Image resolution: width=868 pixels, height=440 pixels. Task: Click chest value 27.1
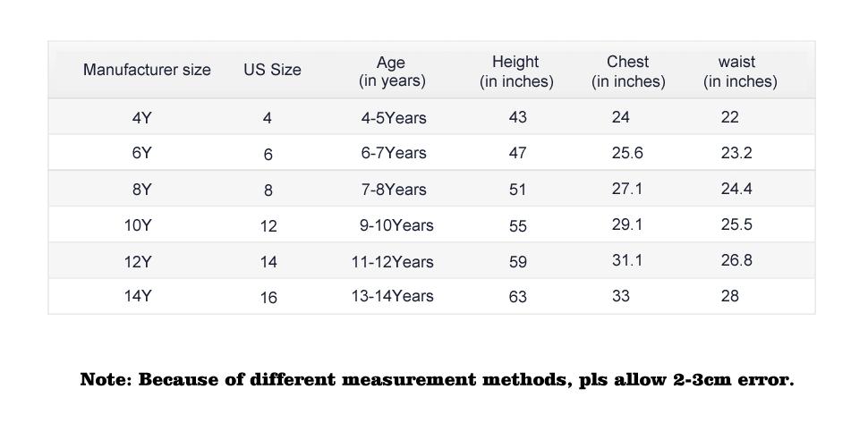coord(627,189)
